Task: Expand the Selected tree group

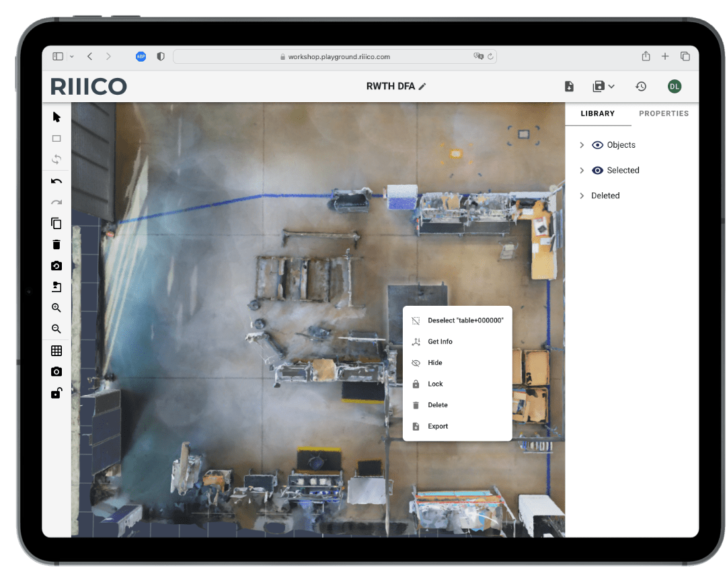Action: point(582,171)
